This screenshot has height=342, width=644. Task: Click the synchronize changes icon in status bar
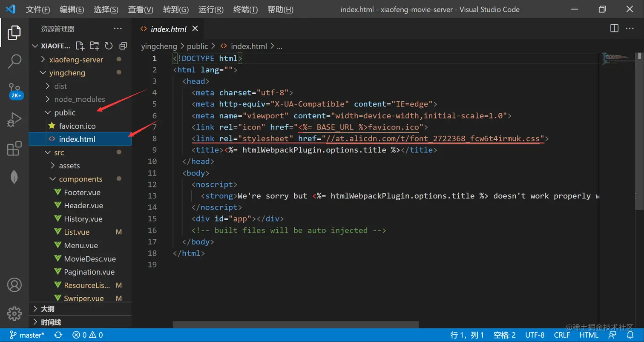[58, 335]
